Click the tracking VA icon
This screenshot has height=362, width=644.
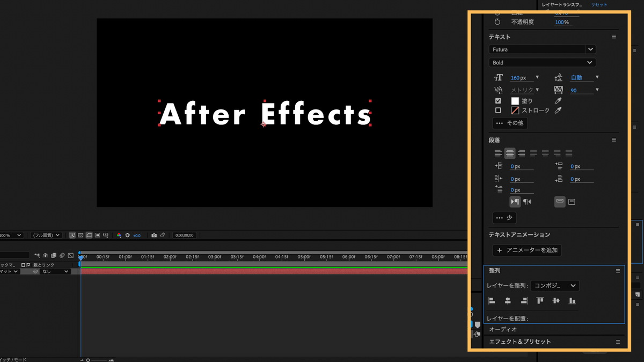coord(558,90)
